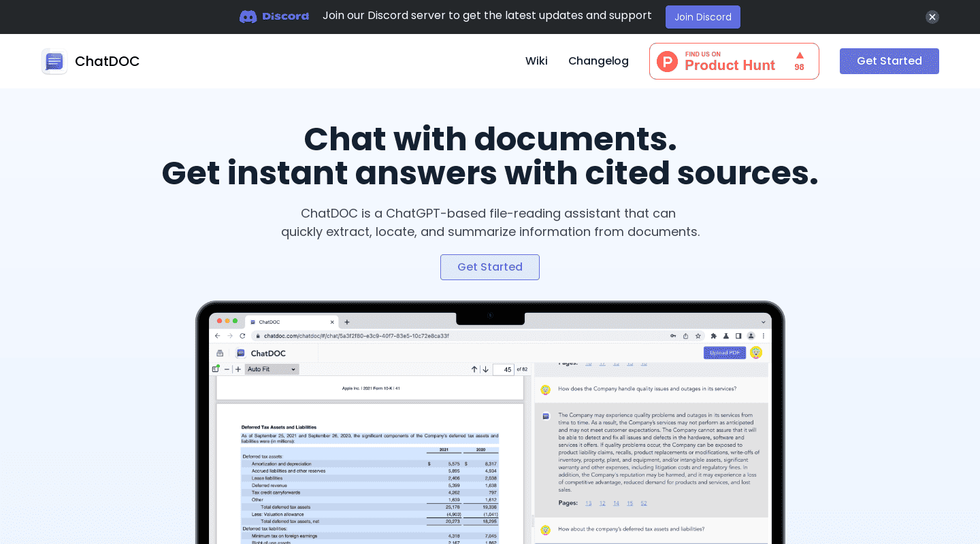Image resolution: width=980 pixels, height=544 pixels.
Task: Click the Product Hunt badge
Action: point(734,61)
